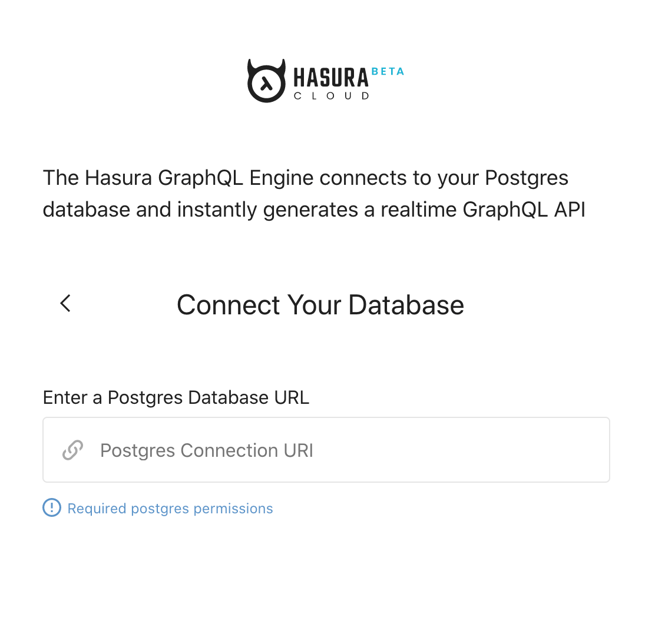The width and height of the screenshot is (655, 644).
Task: Click the CLOUD text under the logo
Action: (332, 96)
